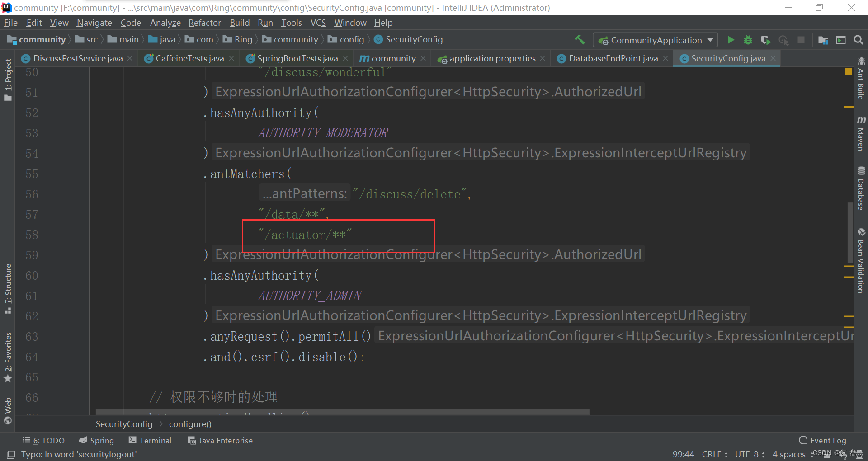Screen dimensions: 868x461
Task: Open the Edit menu
Action: point(34,23)
